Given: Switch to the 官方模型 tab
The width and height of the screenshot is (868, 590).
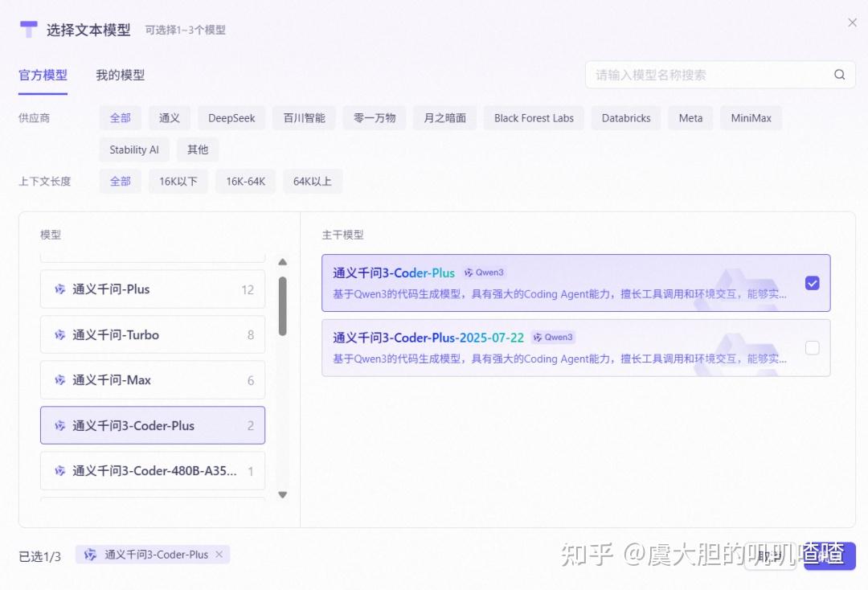Looking at the screenshot, I should [43, 75].
